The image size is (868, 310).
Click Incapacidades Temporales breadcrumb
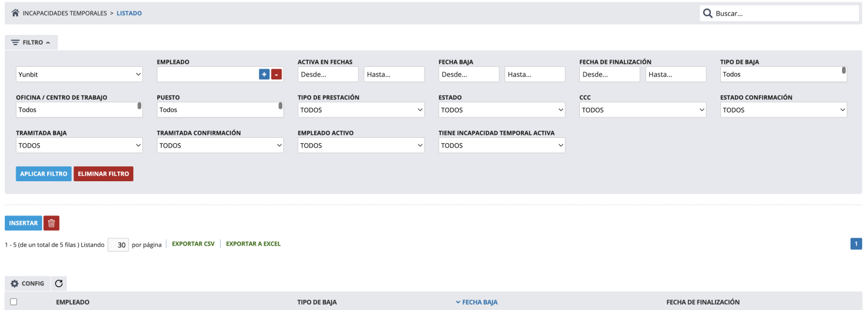pos(64,13)
